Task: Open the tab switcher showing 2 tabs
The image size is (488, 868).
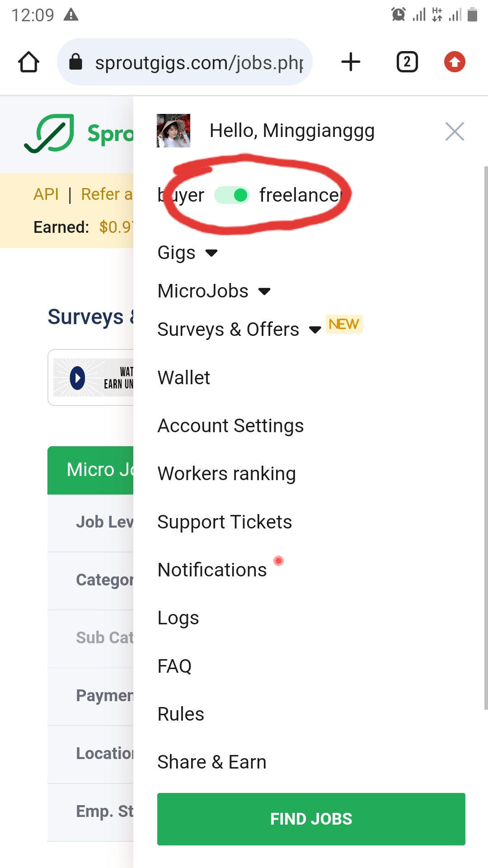Action: click(x=407, y=62)
